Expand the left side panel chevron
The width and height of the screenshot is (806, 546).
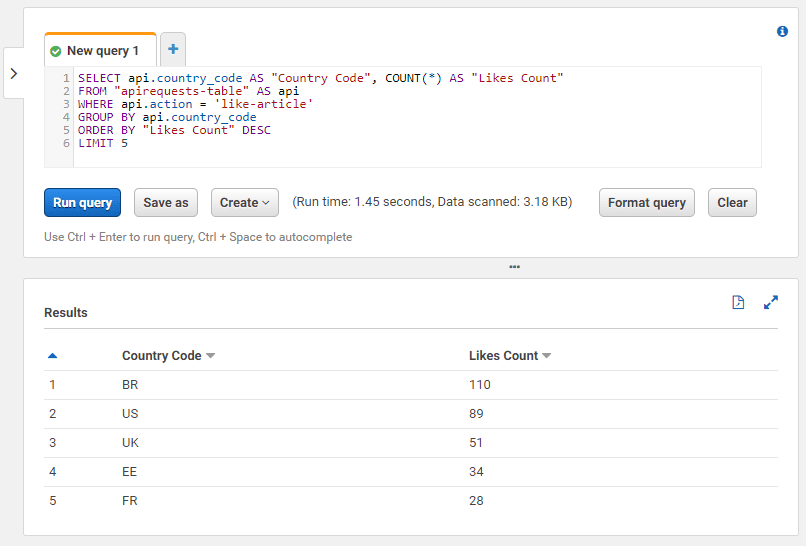coord(14,74)
